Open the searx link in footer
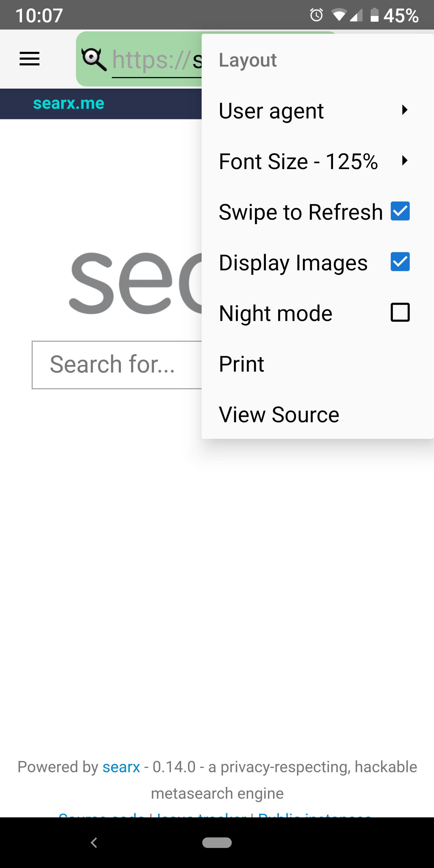The width and height of the screenshot is (434, 868). click(x=121, y=767)
